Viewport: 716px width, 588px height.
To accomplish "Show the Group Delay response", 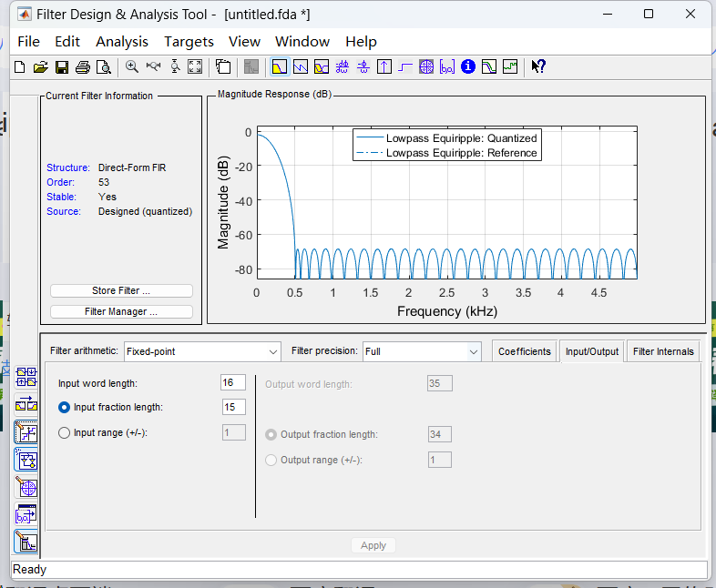I will click(343, 66).
